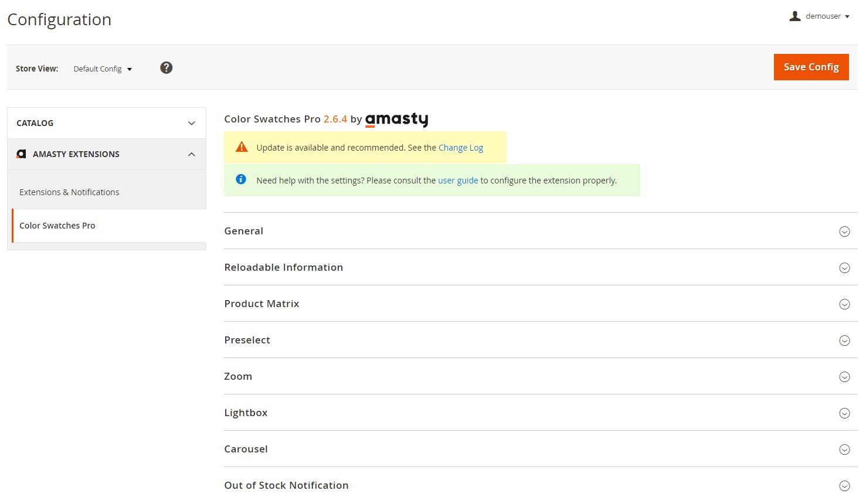The width and height of the screenshot is (866, 504).
Task: Click the Amasty logo in sidebar
Action: point(22,154)
